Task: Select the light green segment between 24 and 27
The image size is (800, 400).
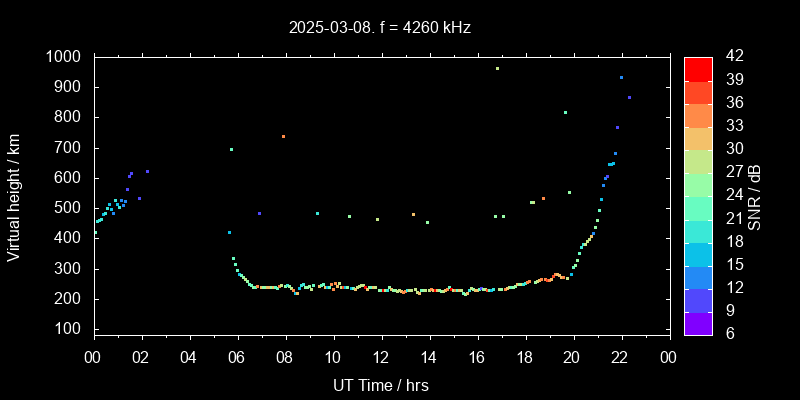Action: pos(698,183)
